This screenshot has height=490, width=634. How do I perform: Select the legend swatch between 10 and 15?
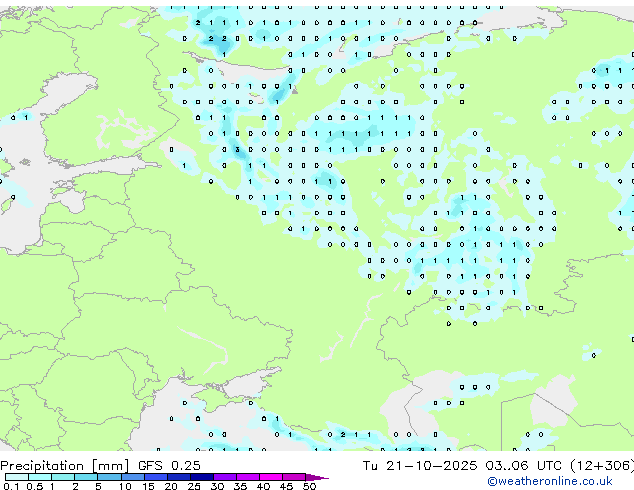pos(133,477)
